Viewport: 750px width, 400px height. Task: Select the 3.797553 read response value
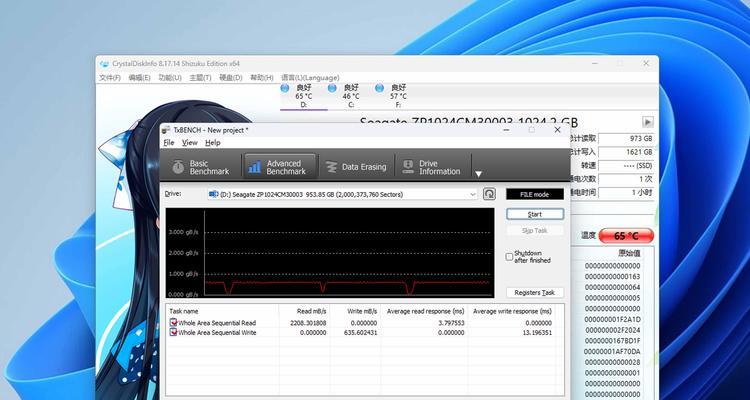click(x=451, y=323)
